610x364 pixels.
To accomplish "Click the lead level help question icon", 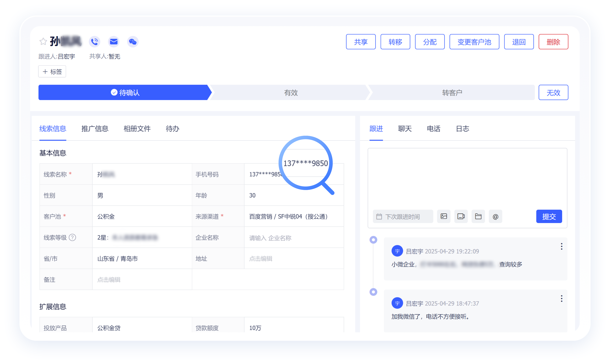I will 72,237.
